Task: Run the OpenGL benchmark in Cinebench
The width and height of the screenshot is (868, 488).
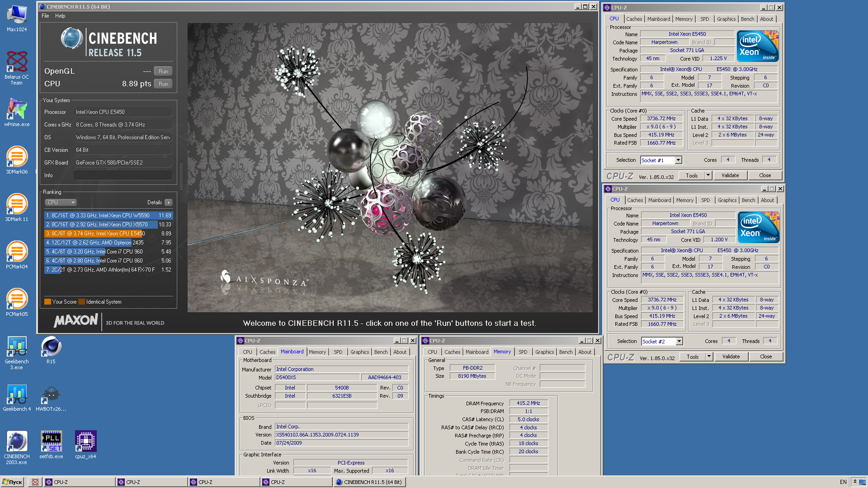Action: (x=163, y=71)
